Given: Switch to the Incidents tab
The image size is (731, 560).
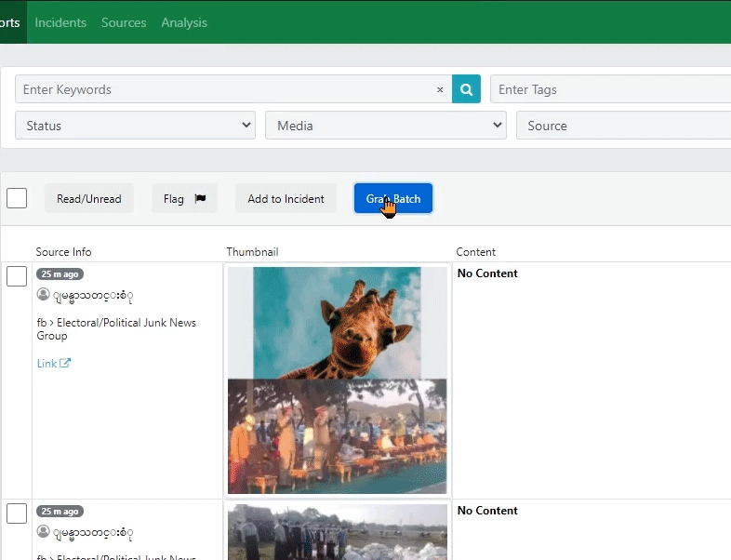Looking at the screenshot, I should [60, 22].
